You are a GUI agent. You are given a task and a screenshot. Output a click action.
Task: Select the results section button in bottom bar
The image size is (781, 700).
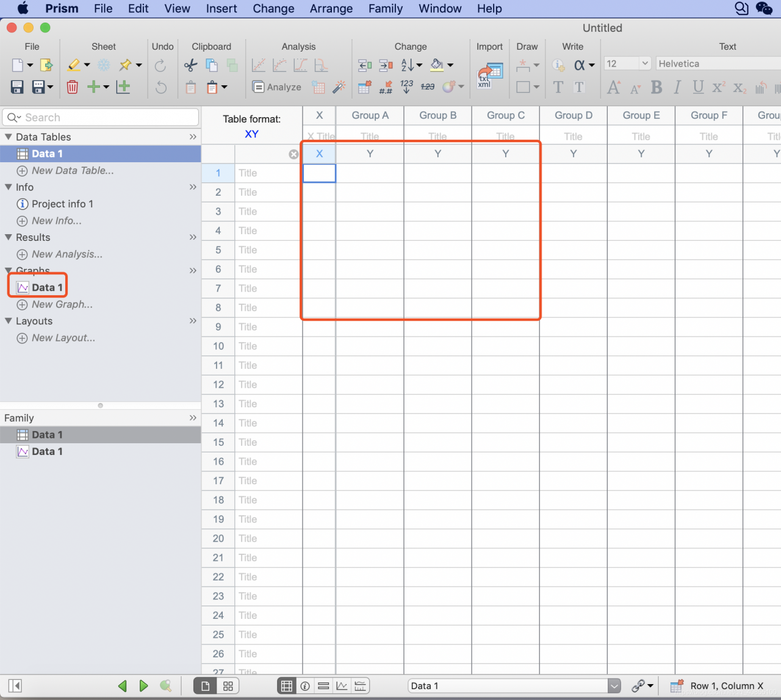(x=323, y=686)
